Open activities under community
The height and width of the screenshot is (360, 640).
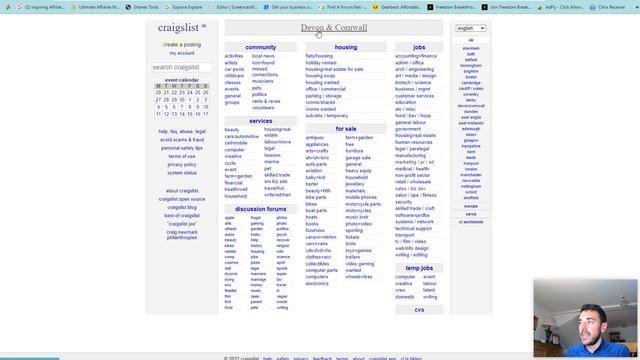[234, 56]
